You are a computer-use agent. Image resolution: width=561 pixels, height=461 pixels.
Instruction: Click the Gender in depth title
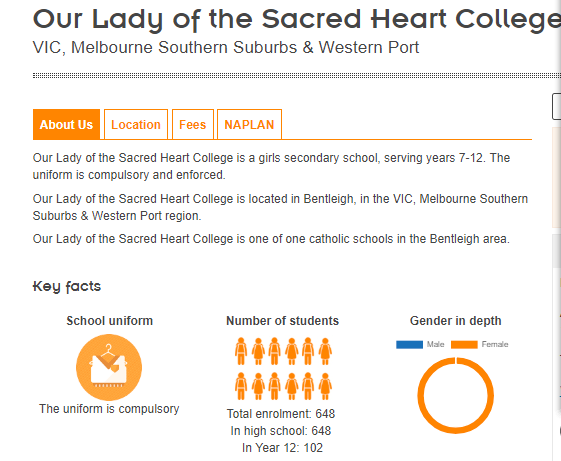pyautogui.click(x=455, y=321)
